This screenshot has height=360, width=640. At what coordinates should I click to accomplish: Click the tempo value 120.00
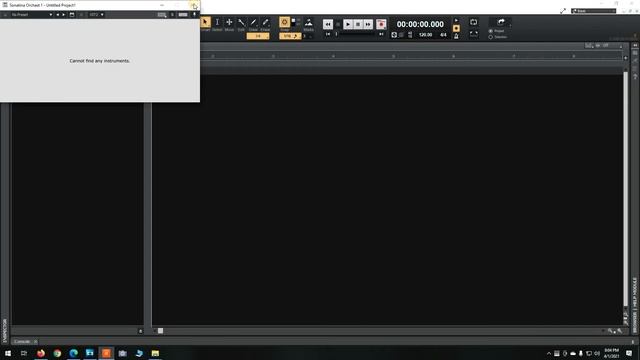[425, 35]
